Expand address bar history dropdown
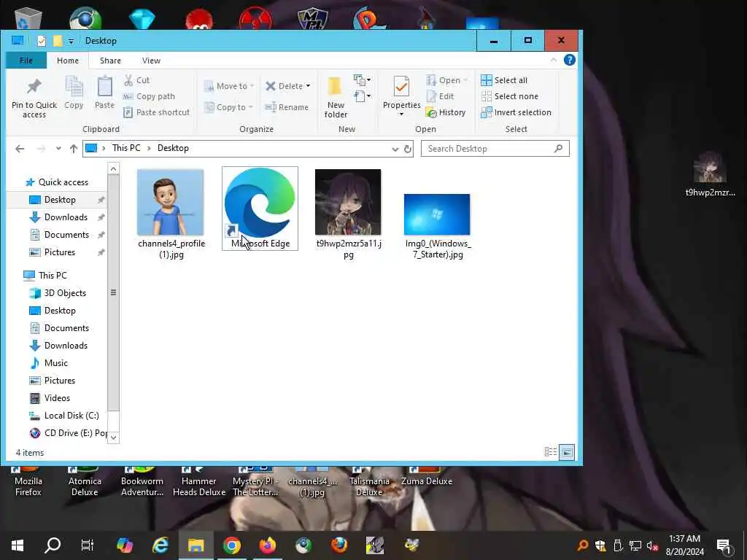This screenshot has width=747, height=560. click(395, 149)
